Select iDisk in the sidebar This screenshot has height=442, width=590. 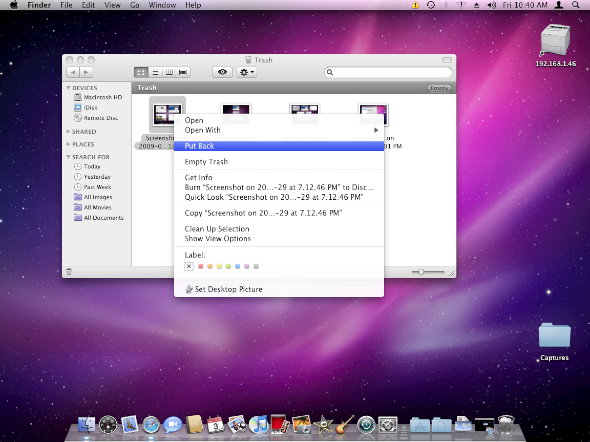pyautogui.click(x=86, y=108)
